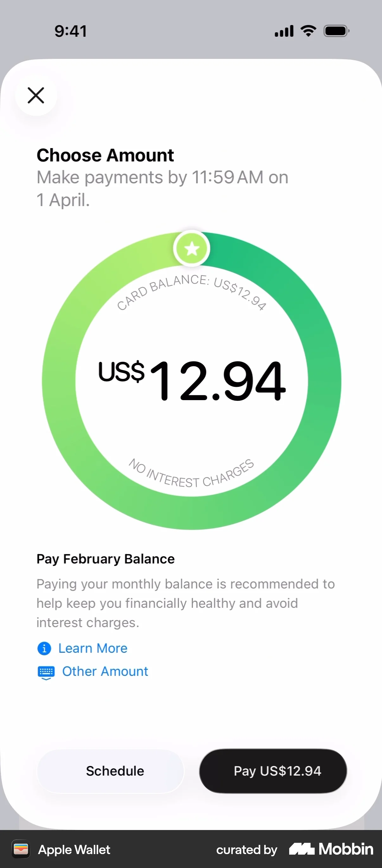The width and height of the screenshot is (382, 868).
Task: Tap the star handle on the payment ring
Action: pos(192,249)
